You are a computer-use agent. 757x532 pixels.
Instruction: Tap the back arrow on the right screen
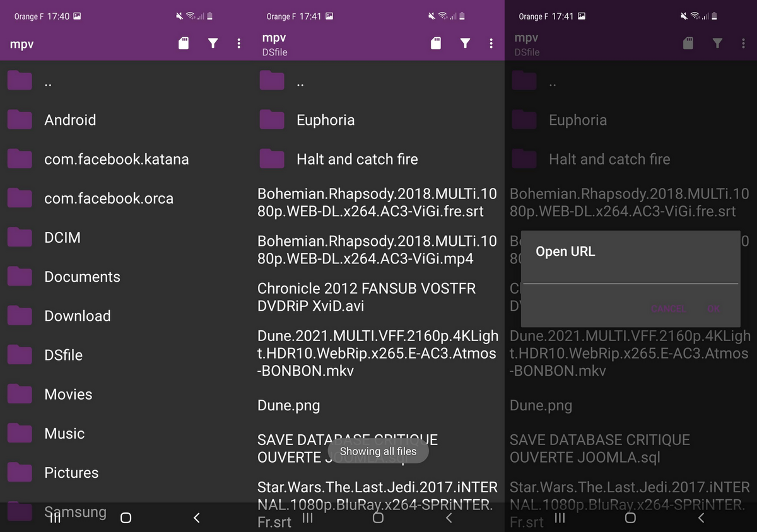701,518
